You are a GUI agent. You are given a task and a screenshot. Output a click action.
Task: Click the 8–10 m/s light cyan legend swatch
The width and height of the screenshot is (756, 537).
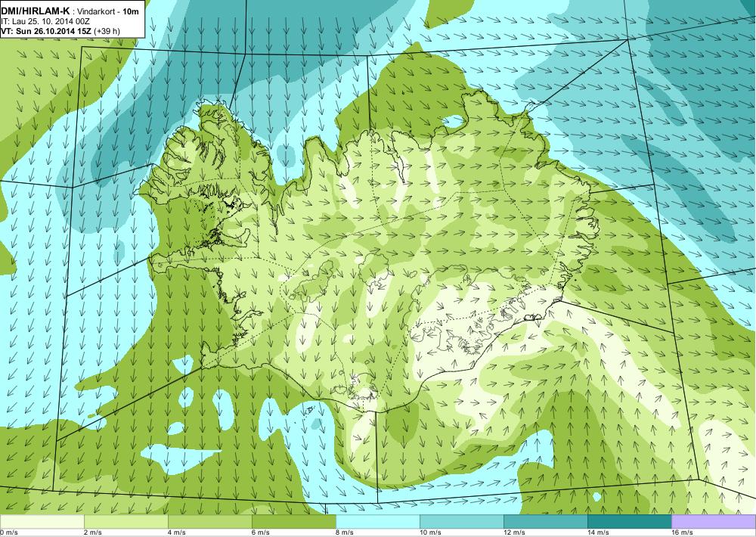coord(378,522)
